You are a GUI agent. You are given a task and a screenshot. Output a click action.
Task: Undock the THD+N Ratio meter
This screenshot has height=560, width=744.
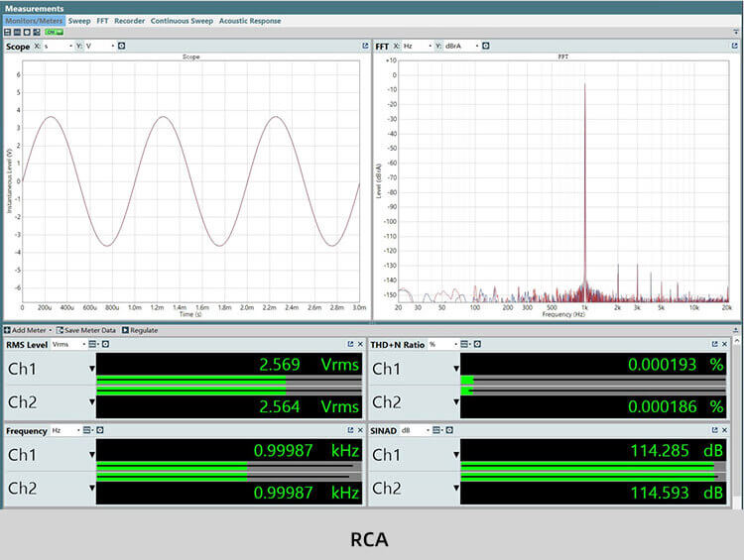[713, 344]
